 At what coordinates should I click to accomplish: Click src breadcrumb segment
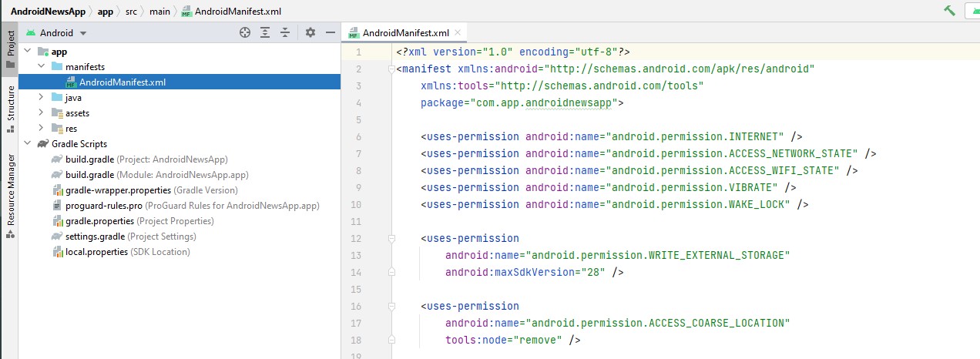pos(132,12)
